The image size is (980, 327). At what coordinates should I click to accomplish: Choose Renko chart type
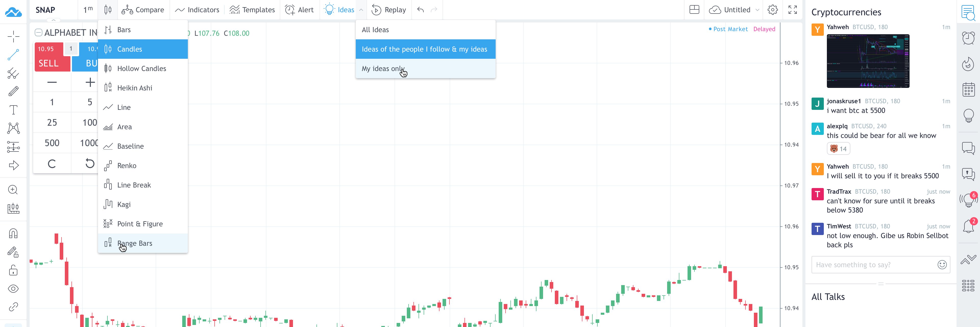click(143, 166)
